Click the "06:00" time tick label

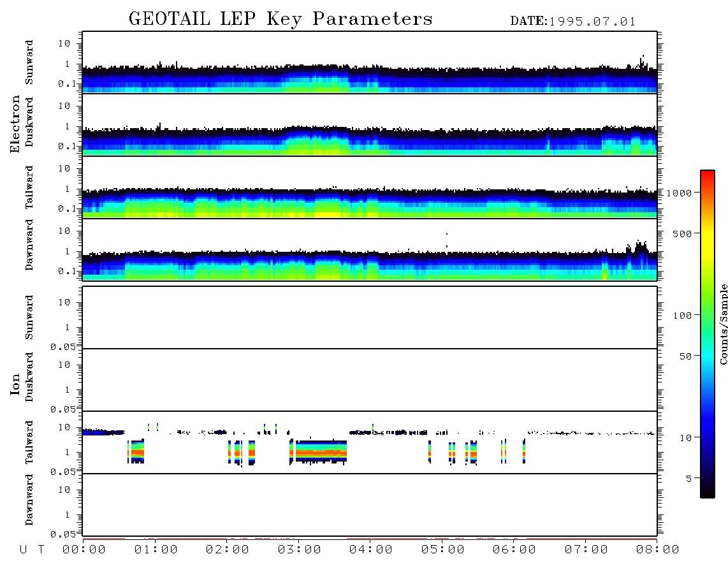click(514, 550)
